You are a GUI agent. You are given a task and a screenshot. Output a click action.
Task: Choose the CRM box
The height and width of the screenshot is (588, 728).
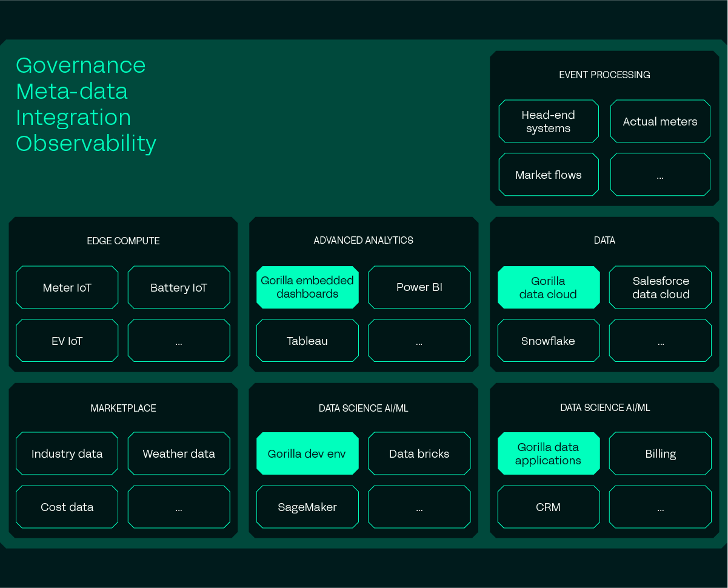click(549, 507)
